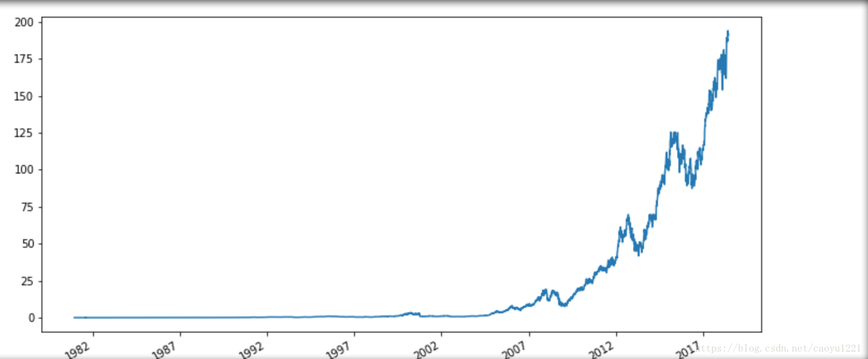Click the y-axis label 0
Image resolution: width=868 pixels, height=359 pixels.
click(x=31, y=318)
